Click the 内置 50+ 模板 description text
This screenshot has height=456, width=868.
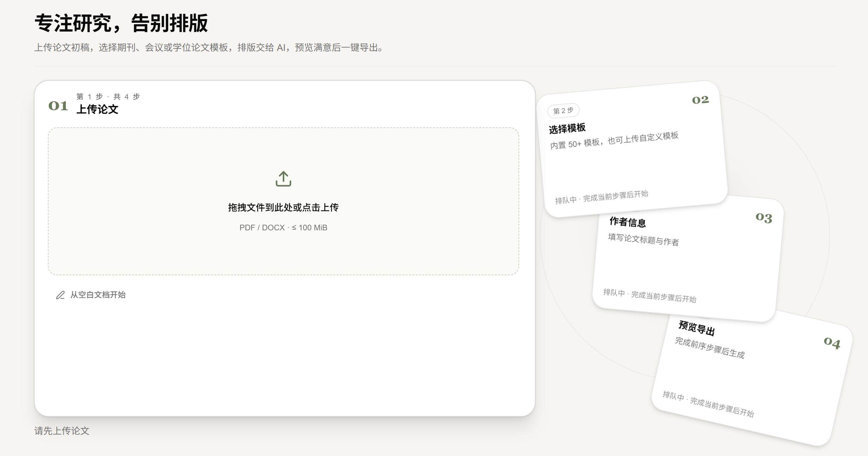tap(614, 141)
